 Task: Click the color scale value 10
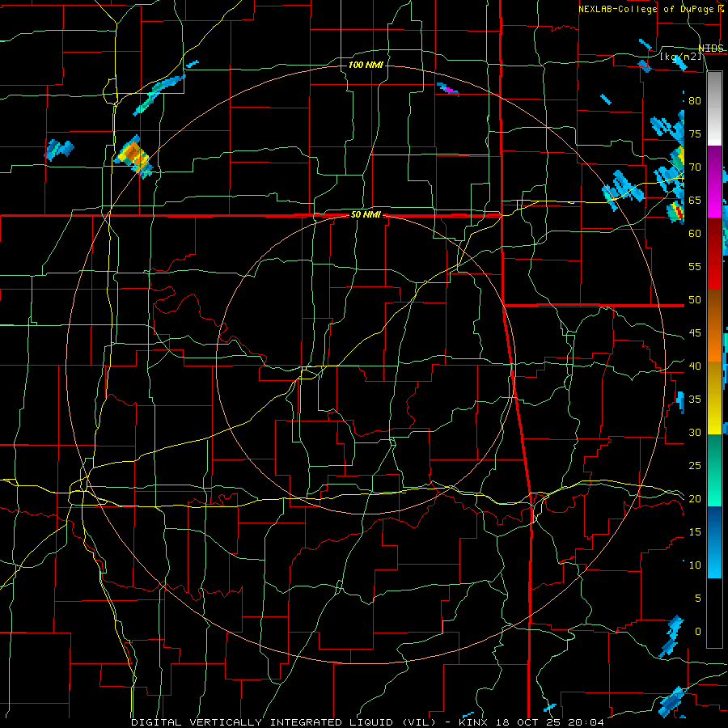695,565
